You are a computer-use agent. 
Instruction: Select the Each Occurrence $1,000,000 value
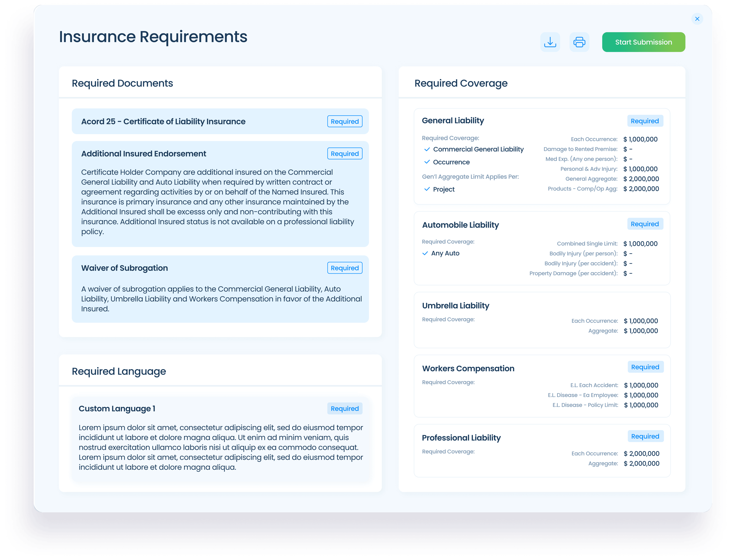[641, 139]
